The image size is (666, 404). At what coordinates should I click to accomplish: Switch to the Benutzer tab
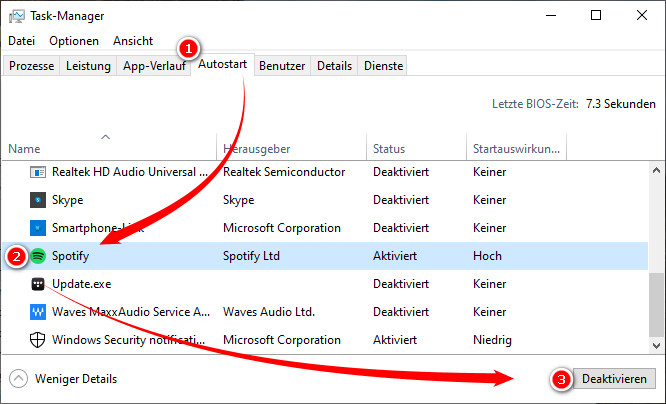(x=282, y=66)
